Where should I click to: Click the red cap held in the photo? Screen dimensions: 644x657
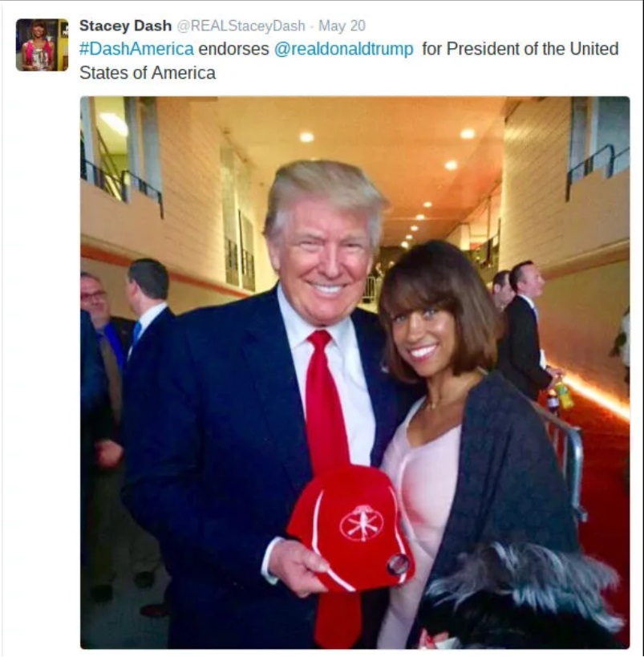(x=351, y=529)
